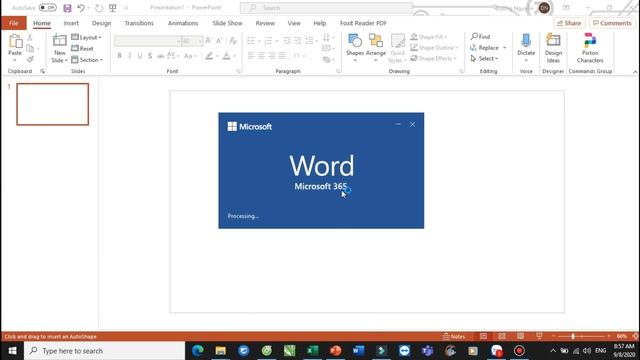640x360 pixels.
Task: Click the title bar Search box
Action: click(x=327, y=8)
